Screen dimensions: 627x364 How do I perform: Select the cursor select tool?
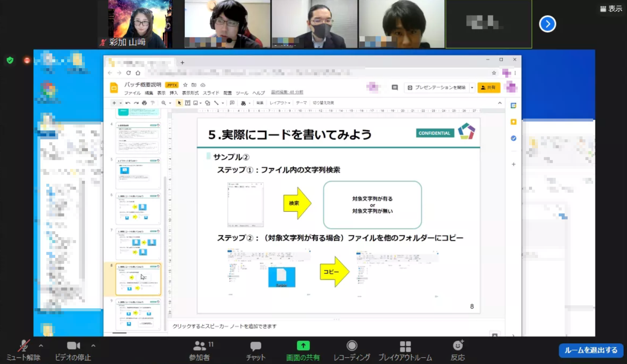click(179, 103)
